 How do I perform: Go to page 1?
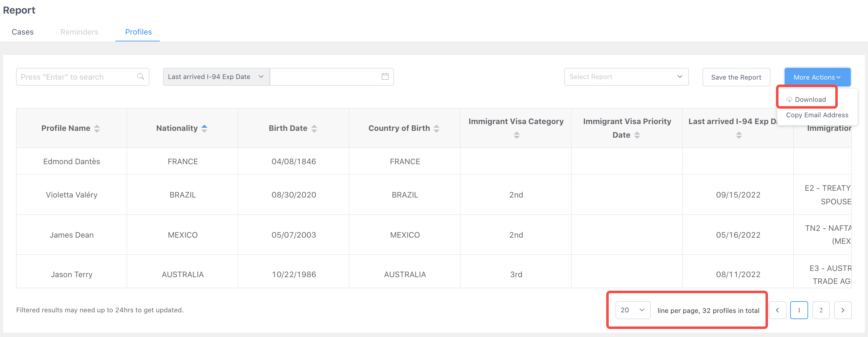799,310
